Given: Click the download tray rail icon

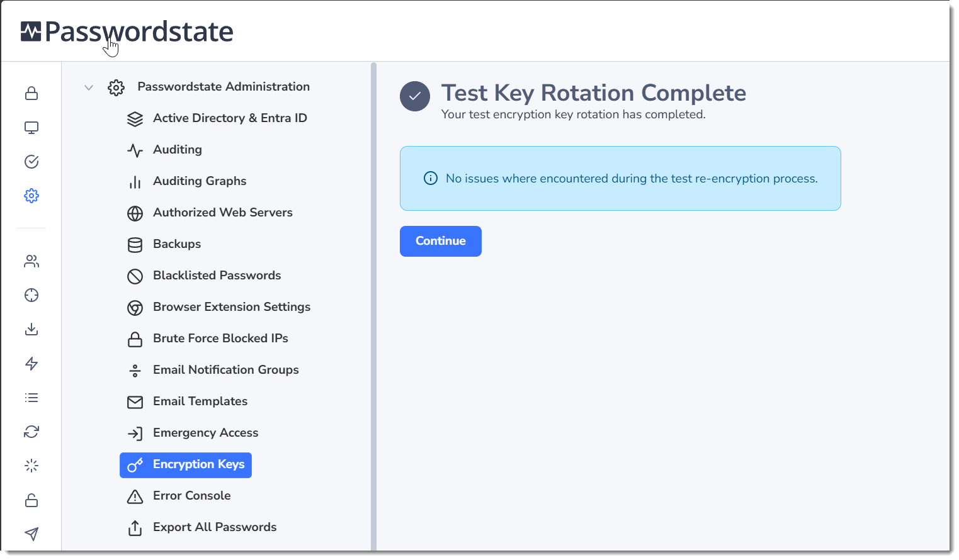Looking at the screenshot, I should 31,329.
